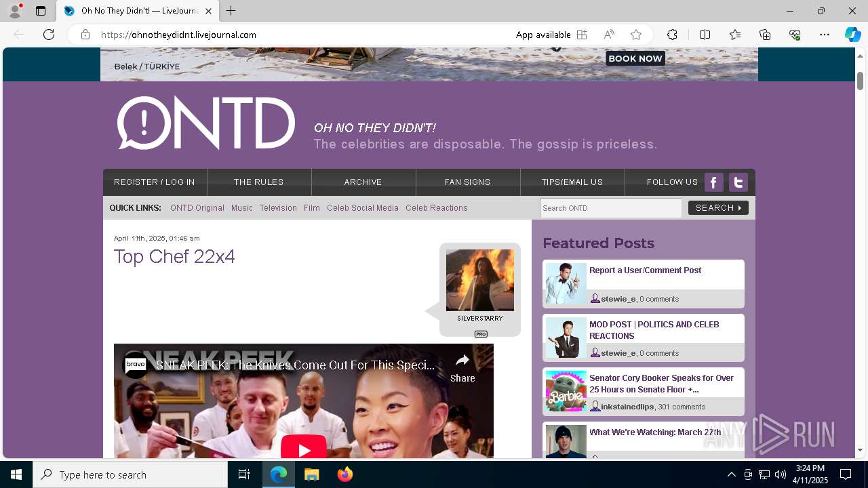
Task: Click the PRO badge under SILVERSTARRY
Action: click(481, 333)
